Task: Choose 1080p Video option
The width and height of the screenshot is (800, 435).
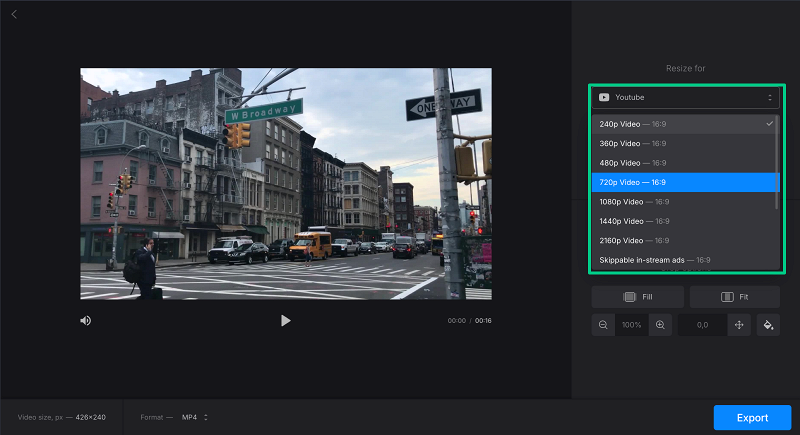Action: [684, 201]
